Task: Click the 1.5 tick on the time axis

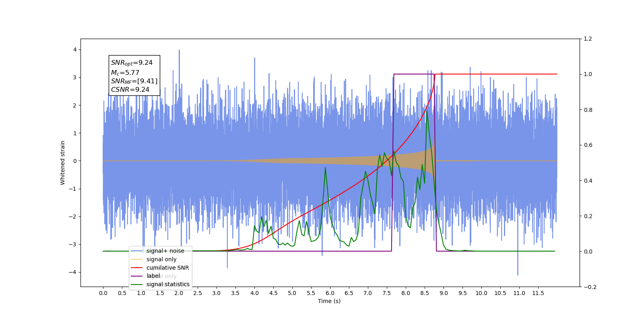Action: coord(160,293)
